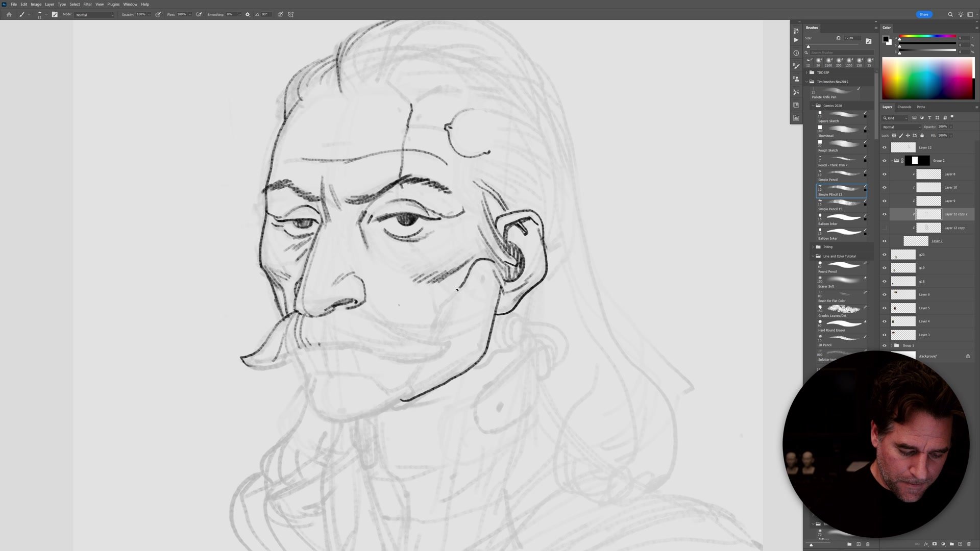Open the Properties info panel icon
The image size is (980, 551).
(x=796, y=53)
